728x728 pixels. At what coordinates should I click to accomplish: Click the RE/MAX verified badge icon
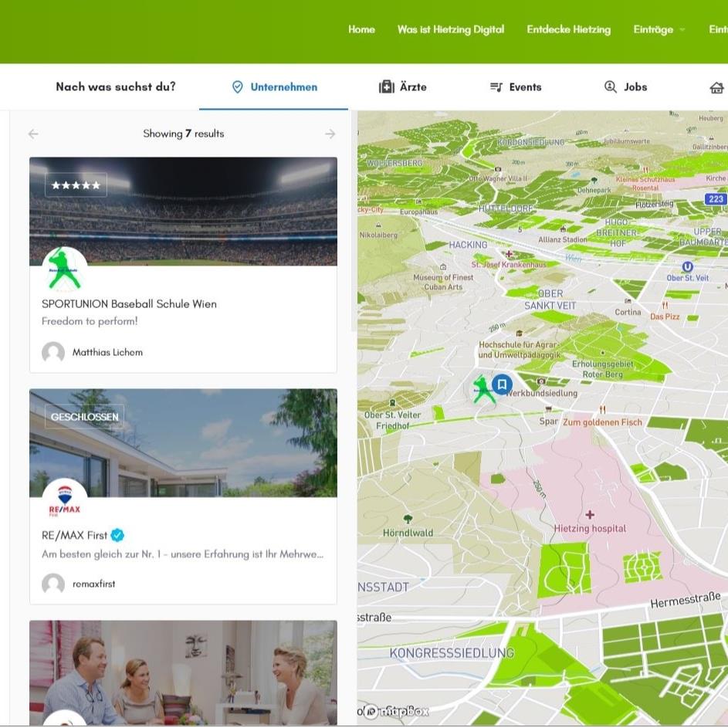117,535
